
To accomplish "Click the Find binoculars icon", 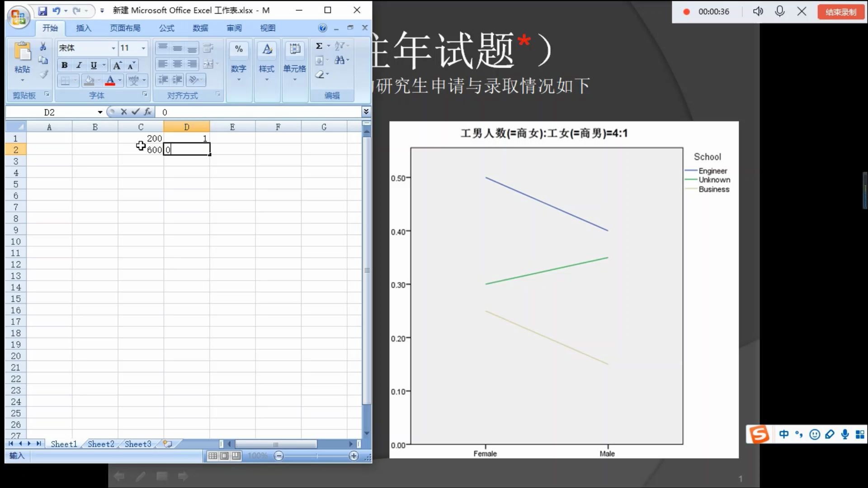I will point(340,60).
